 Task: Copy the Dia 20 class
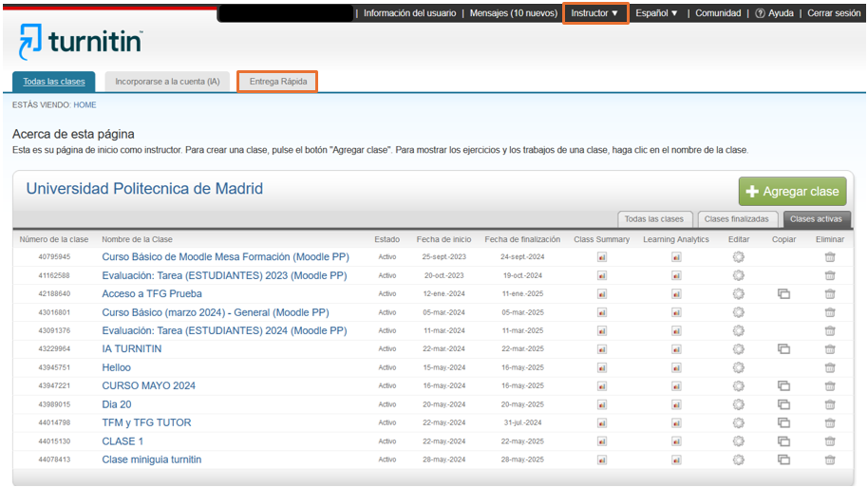click(x=783, y=404)
